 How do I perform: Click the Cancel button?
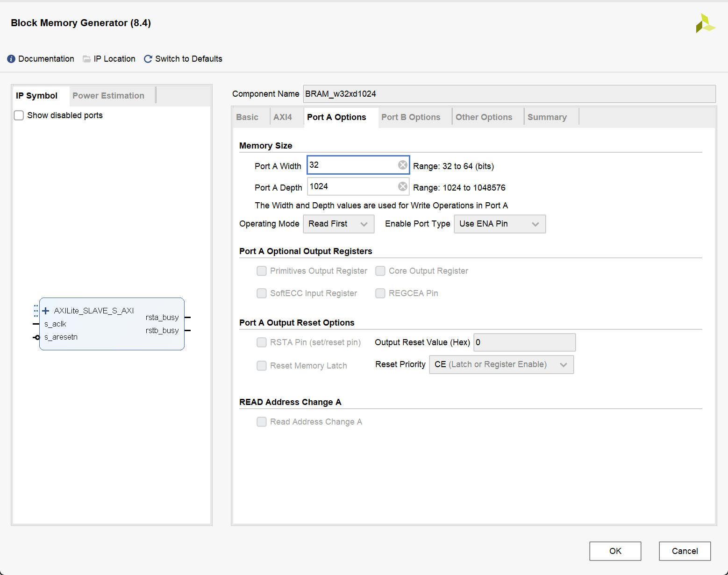pyautogui.click(x=685, y=551)
